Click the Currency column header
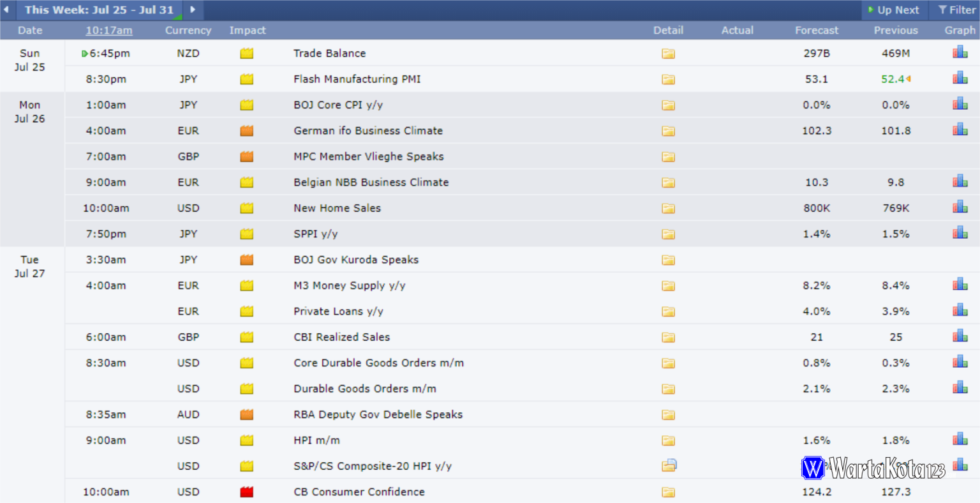Screen dimensions: 980x503 pos(188,30)
